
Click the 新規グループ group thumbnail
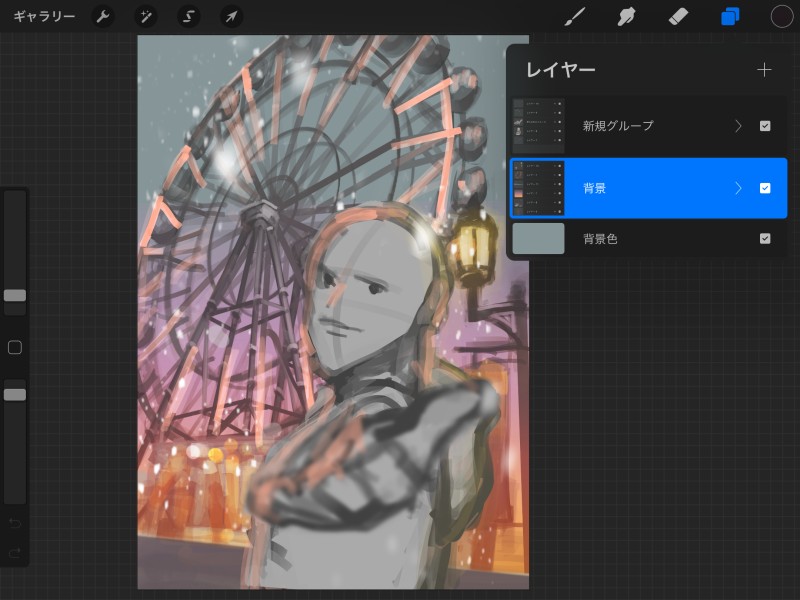click(538, 126)
